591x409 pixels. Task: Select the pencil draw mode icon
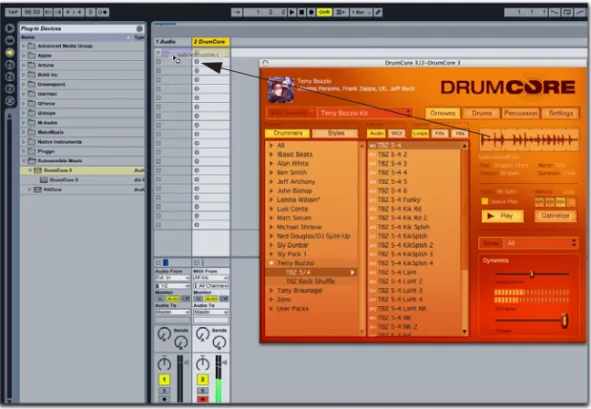tap(378, 12)
